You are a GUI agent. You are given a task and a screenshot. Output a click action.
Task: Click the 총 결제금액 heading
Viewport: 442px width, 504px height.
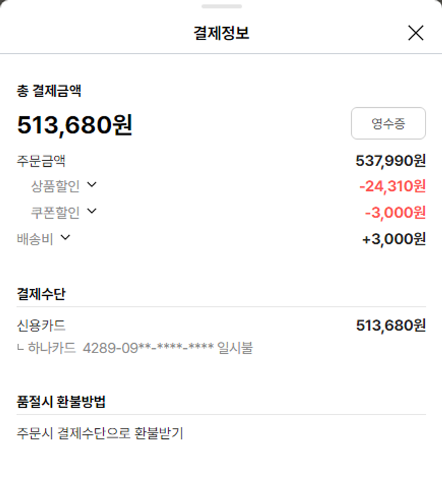49,91
